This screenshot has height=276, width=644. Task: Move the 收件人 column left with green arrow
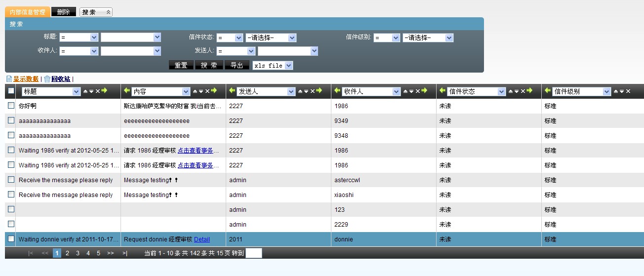tap(337, 91)
